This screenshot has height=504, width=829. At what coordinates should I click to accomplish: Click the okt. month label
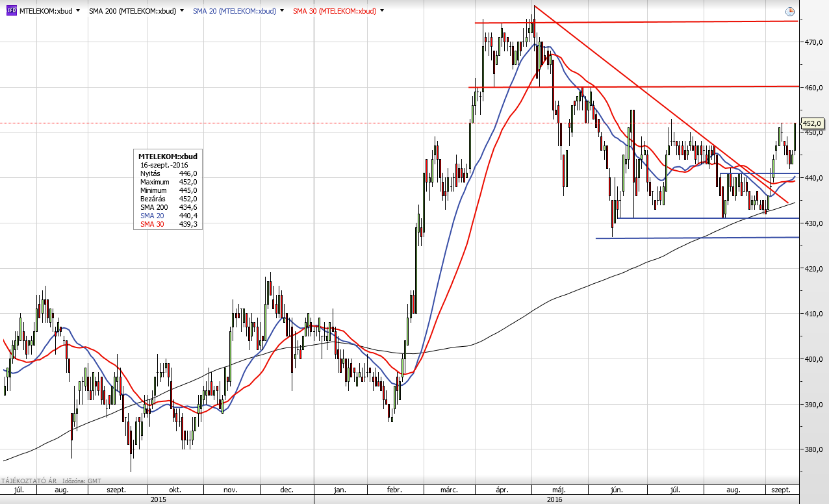coord(174,490)
